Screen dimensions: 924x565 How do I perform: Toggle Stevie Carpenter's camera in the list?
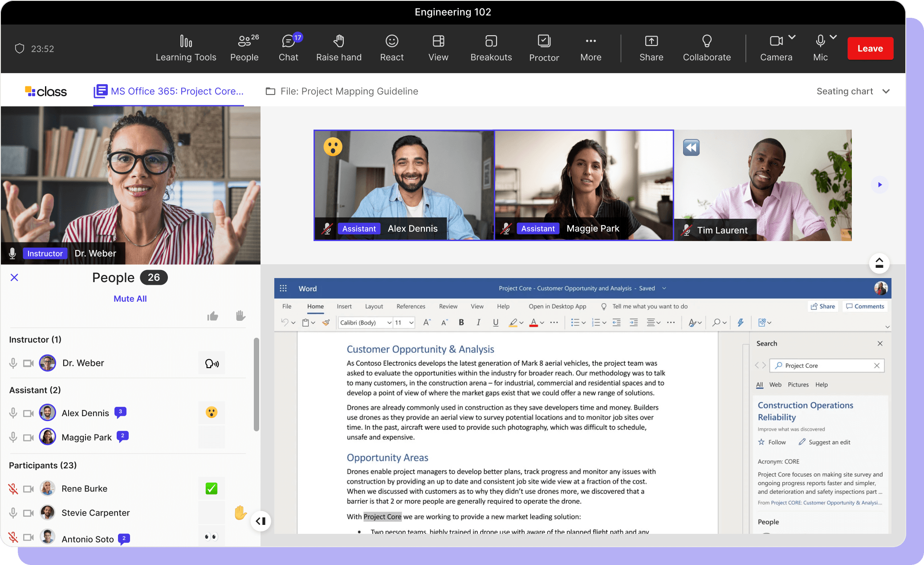28,513
